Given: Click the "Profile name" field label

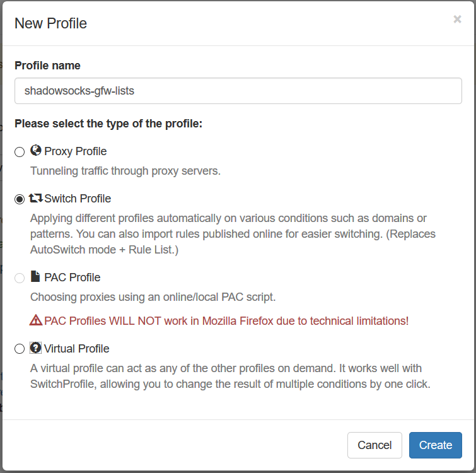Looking at the screenshot, I should (47, 66).
